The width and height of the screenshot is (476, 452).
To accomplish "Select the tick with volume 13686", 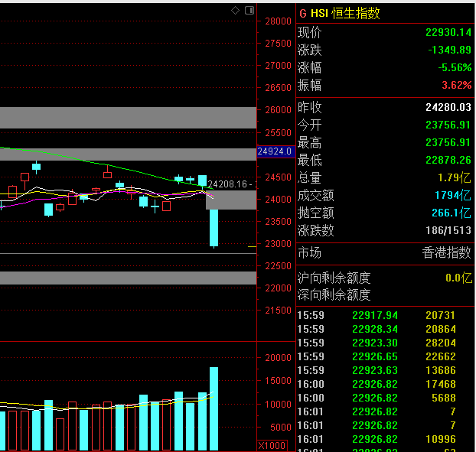I will coord(385,370).
